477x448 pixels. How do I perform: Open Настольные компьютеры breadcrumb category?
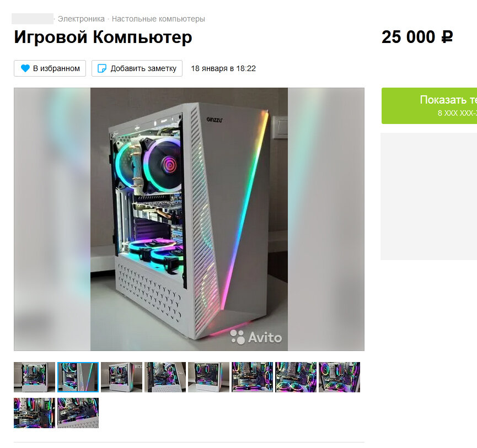coord(158,19)
